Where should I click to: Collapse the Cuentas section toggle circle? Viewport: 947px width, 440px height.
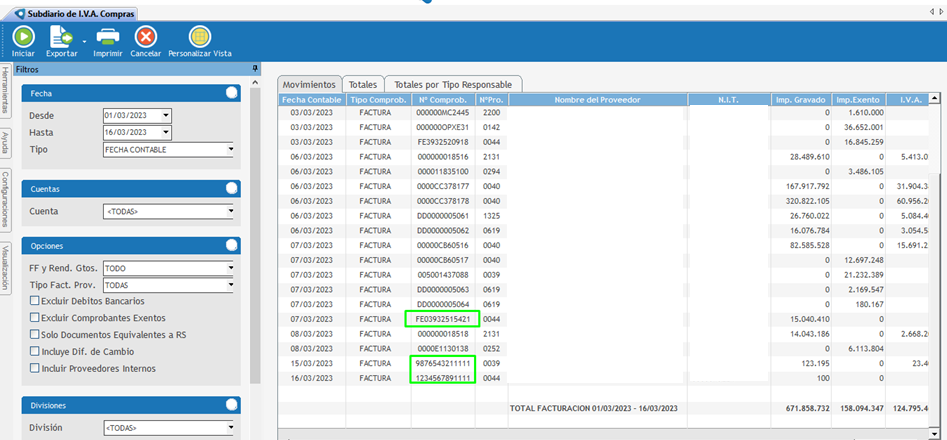231,188
